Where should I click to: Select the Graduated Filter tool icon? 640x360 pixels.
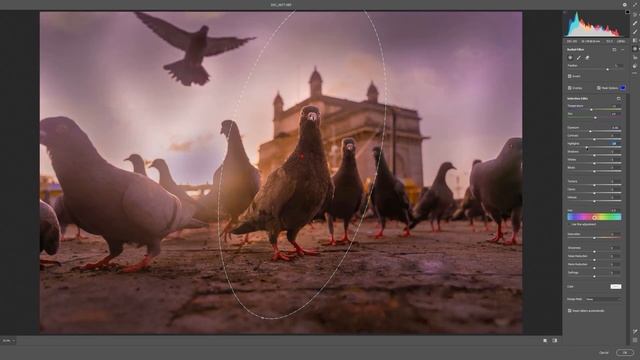(635, 40)
